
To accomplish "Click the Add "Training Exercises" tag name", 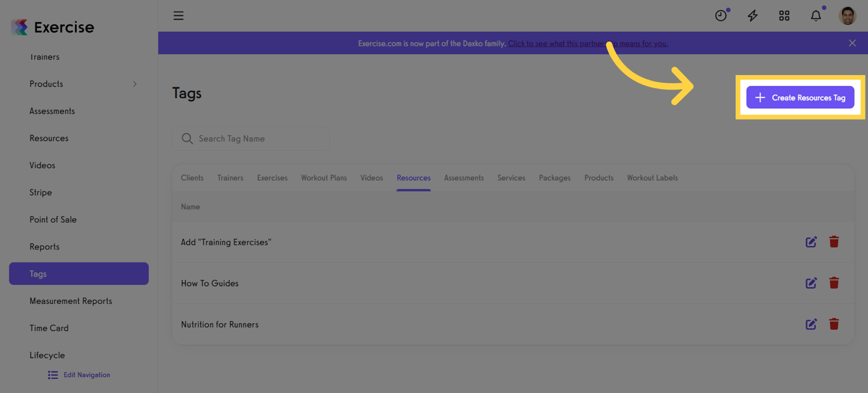I will pos(226,242).
